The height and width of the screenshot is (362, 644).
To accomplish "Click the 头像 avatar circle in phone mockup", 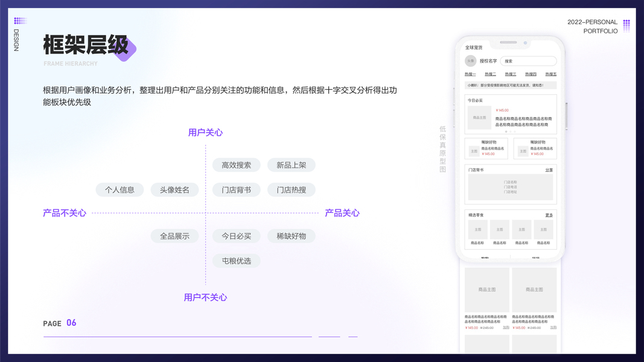I will click(x=470, y=61).
